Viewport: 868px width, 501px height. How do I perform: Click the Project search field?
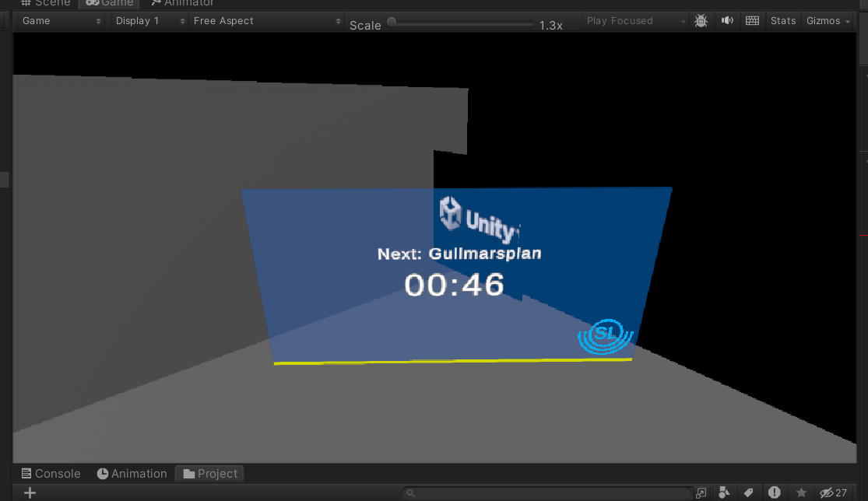(546, 492)
